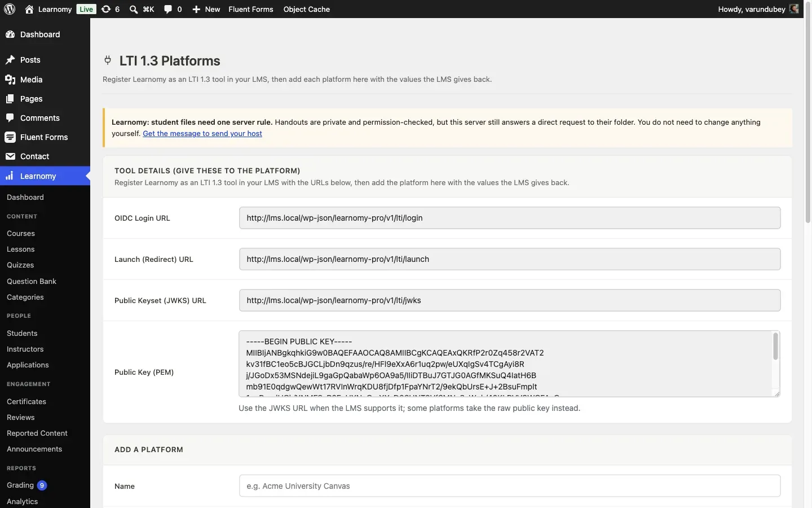
Task: Open the Fluent Forms admin bar menu
Action: click(250, 9)
